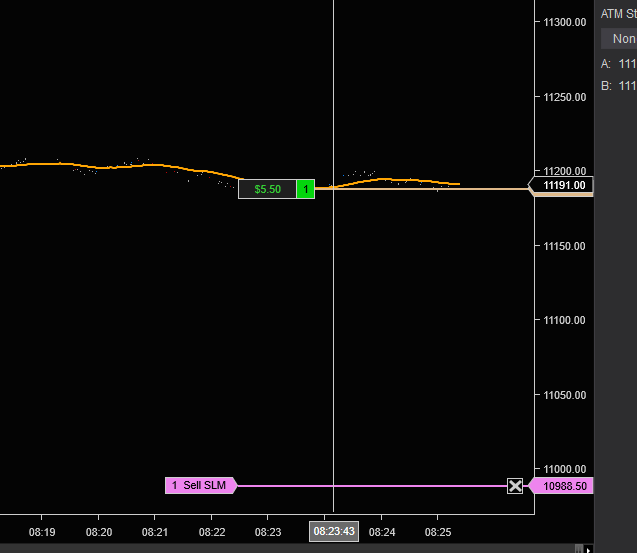Click the 11300.00 price axis label

565,22
